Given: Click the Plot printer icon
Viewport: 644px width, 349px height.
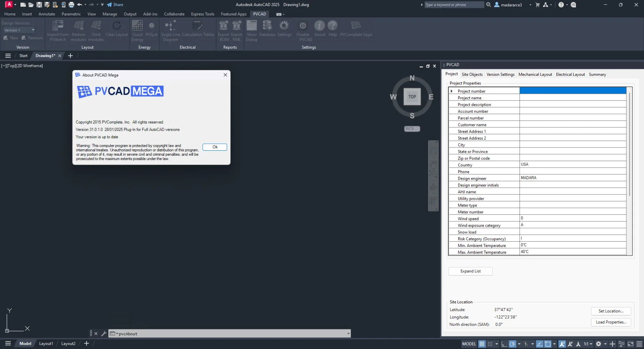Looking at the screenshot, I should pos(71,5).
